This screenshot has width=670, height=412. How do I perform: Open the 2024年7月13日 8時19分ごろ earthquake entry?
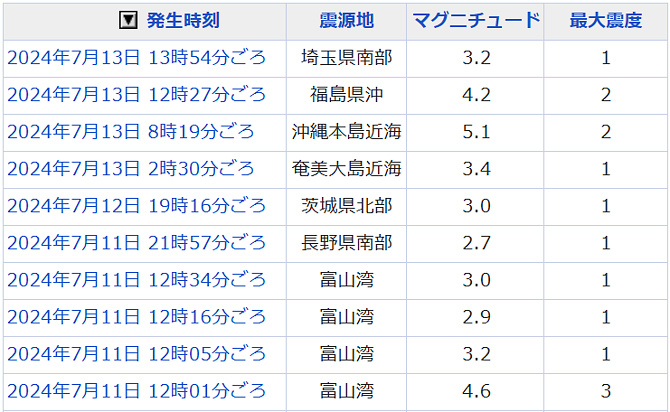point(131,132)
